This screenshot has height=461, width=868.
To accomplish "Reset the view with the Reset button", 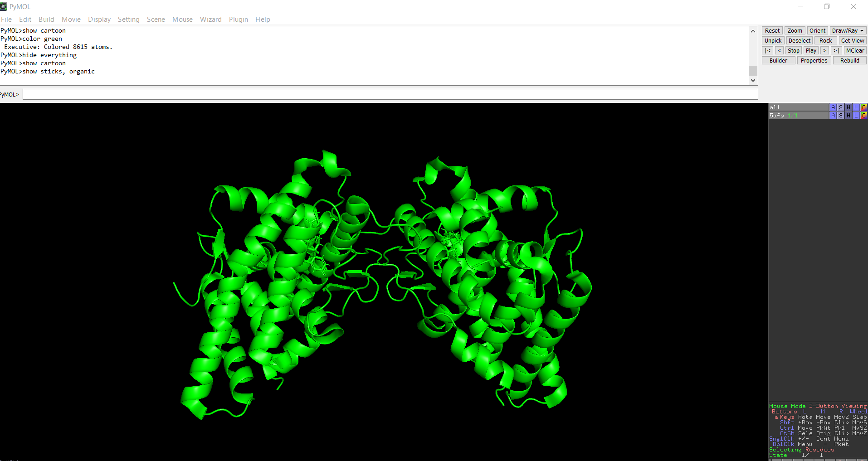I will coord(772,31).
